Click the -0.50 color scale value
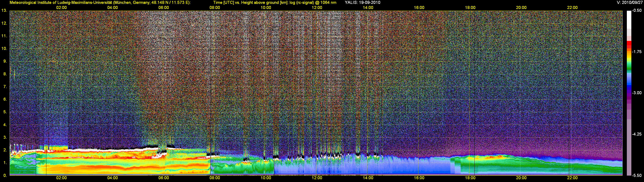 tap(637, 10)
